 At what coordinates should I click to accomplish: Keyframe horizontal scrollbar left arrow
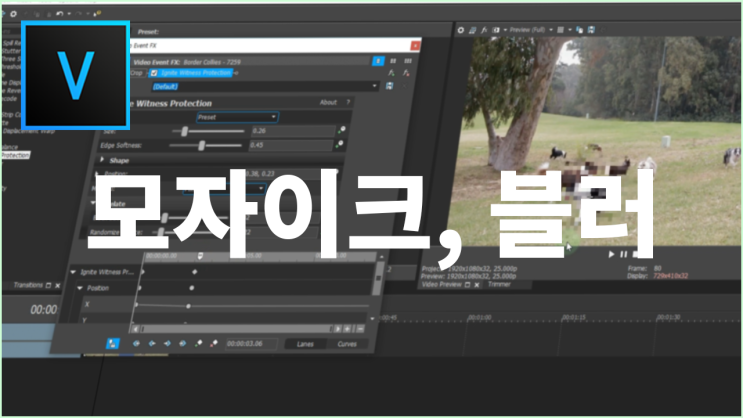(x=136, y=329)
